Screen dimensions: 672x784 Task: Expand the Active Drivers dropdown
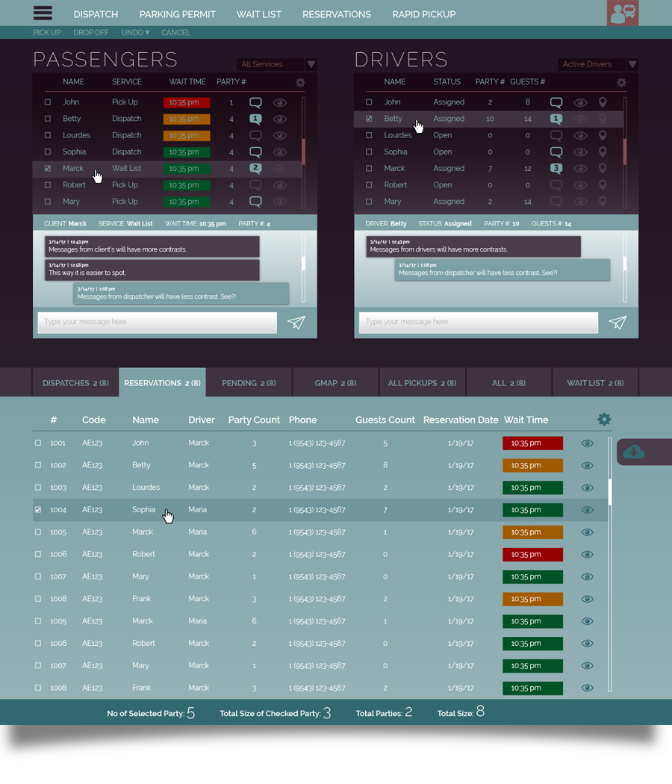tap(632, 65)
